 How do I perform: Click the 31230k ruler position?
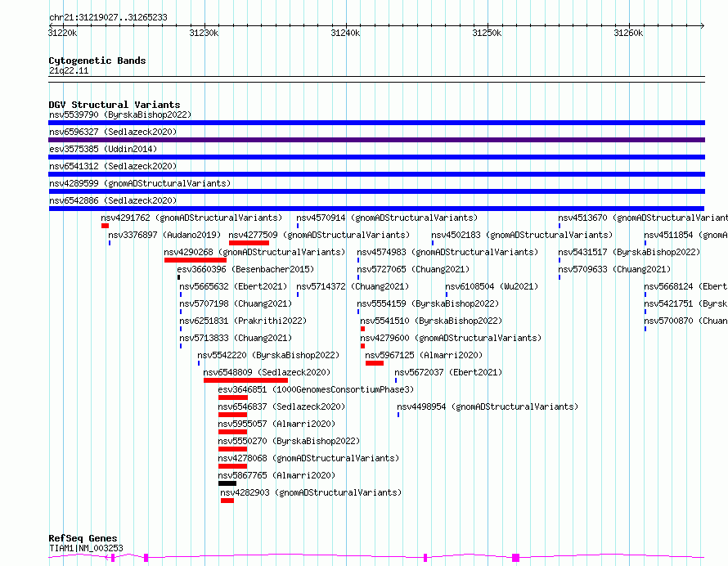point(204,33)
